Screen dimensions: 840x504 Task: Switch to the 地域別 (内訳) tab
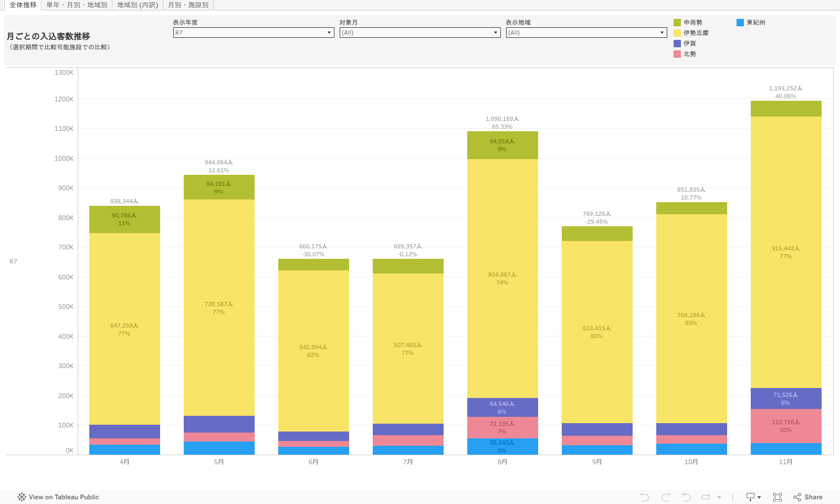click(138, 5)
